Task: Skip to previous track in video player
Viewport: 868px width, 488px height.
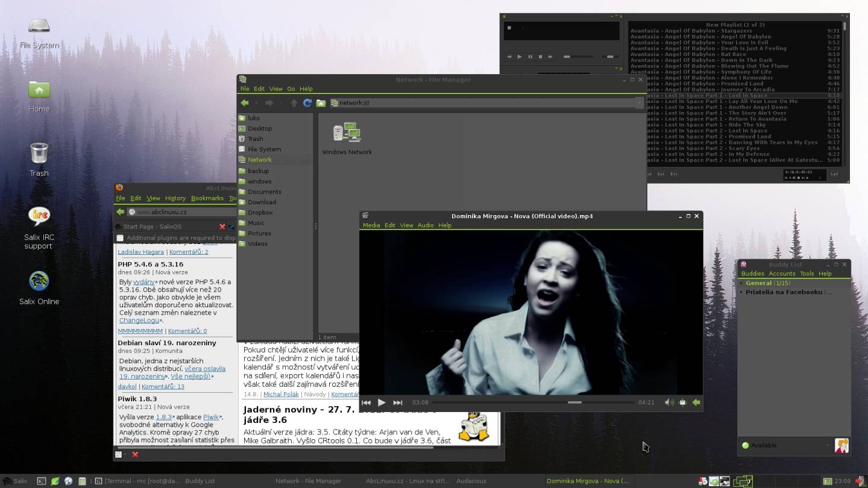Action: pyautogui.click(x=366, y=402)
